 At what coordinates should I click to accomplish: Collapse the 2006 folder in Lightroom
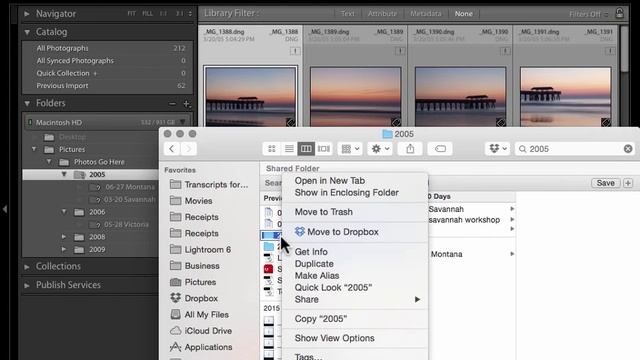[x=64, y=212]
